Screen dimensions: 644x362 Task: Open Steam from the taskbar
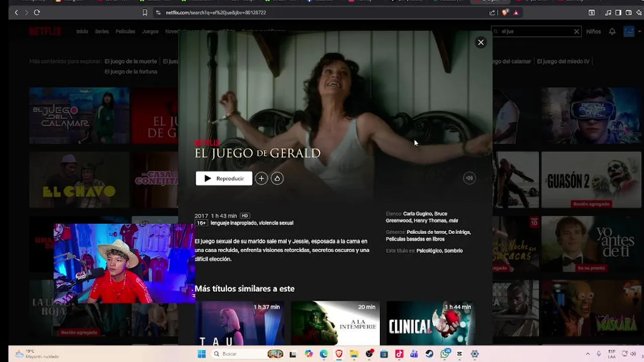[x=429, y=354]
